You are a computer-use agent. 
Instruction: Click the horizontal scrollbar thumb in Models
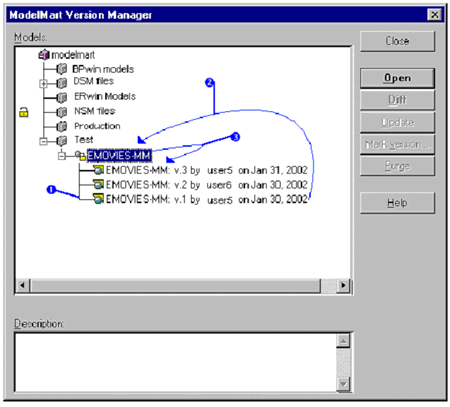(175, 286)
